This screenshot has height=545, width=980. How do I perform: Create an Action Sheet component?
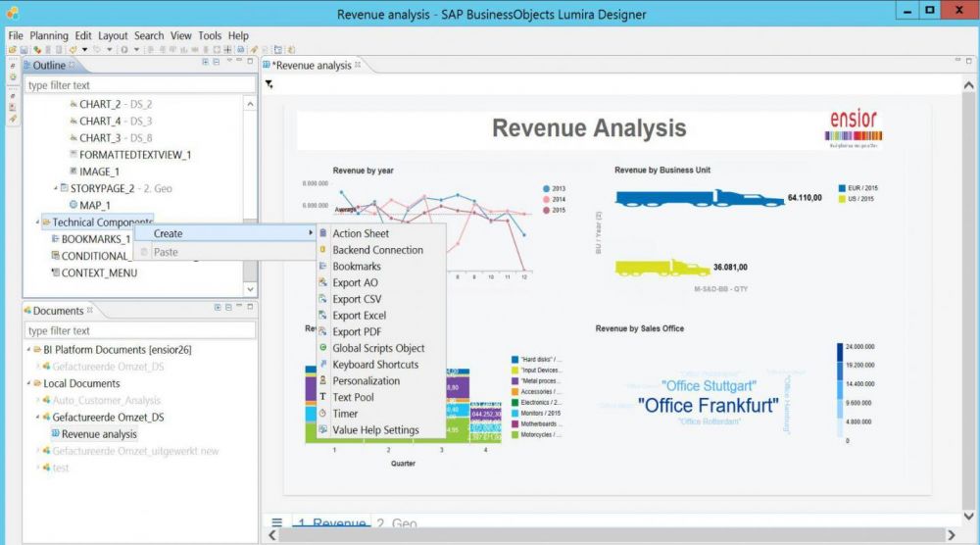382,233
